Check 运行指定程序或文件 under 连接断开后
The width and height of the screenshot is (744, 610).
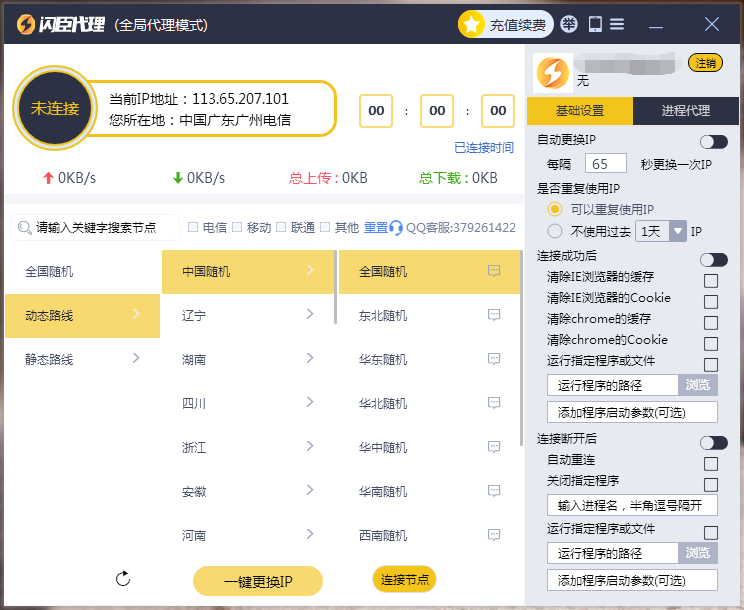[710, 533]
